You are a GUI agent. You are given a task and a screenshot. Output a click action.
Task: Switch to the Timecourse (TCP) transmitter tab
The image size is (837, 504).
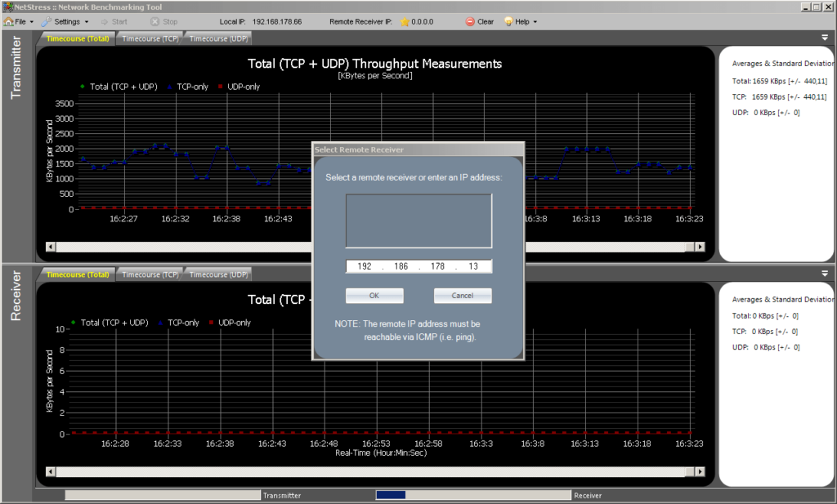(150, 37)
